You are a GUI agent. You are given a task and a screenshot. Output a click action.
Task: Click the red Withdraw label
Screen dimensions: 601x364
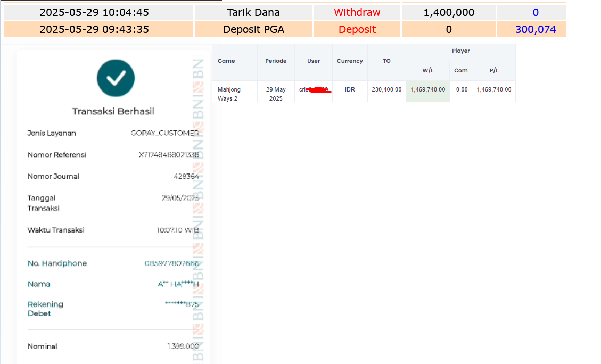(357, 12)
